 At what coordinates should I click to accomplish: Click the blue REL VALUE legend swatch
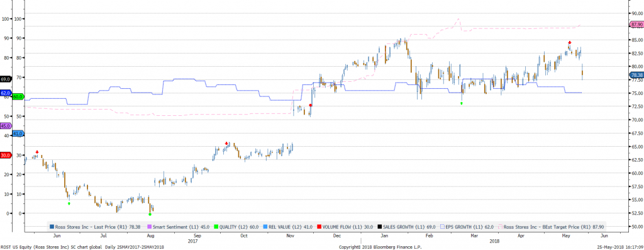(265, 226)
